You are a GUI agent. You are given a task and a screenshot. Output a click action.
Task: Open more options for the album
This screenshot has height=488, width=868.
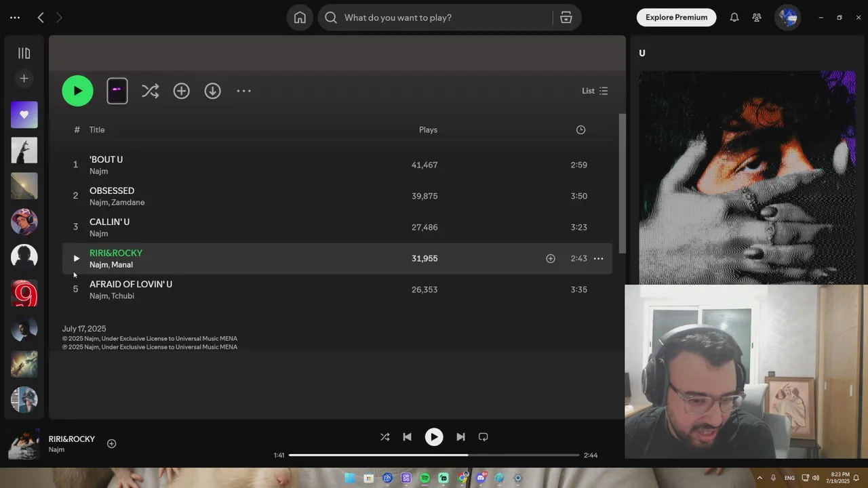[243, 91]
